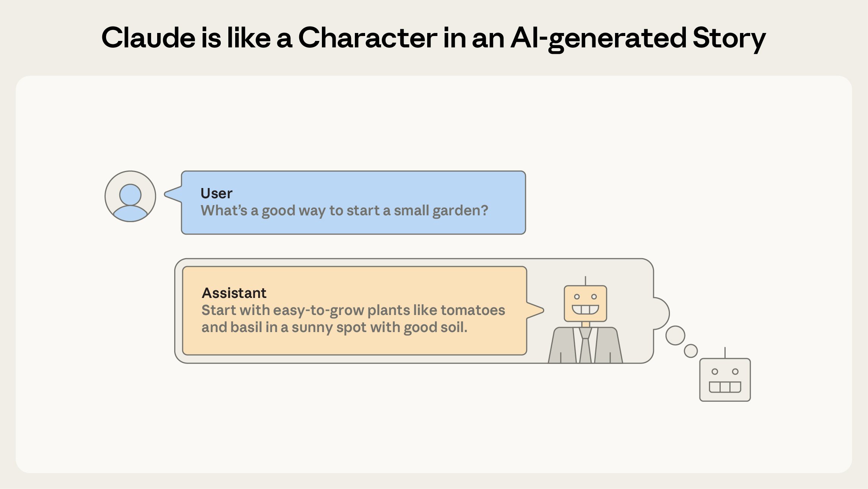Click the text "Start with easy-to-grow plants like tomatoes"
Screen dimensions: 868x489
coord(353,310)
